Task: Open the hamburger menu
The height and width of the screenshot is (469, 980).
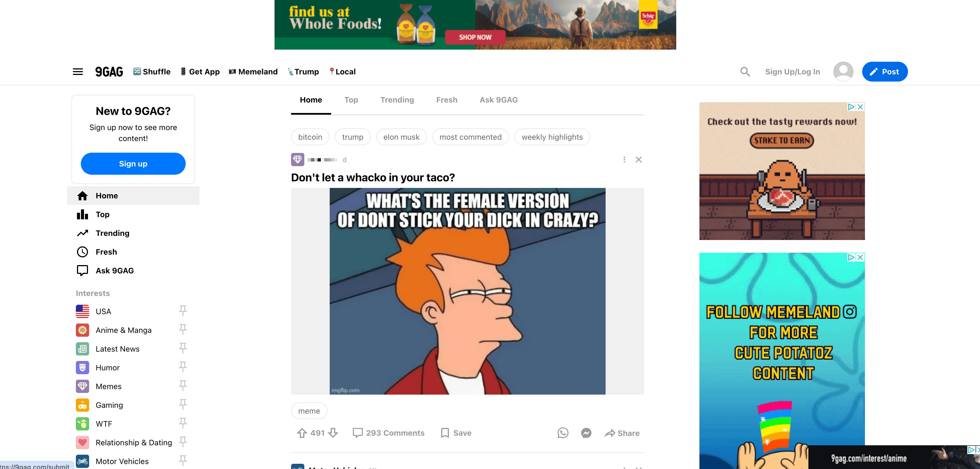Action: tap(78, 71)
